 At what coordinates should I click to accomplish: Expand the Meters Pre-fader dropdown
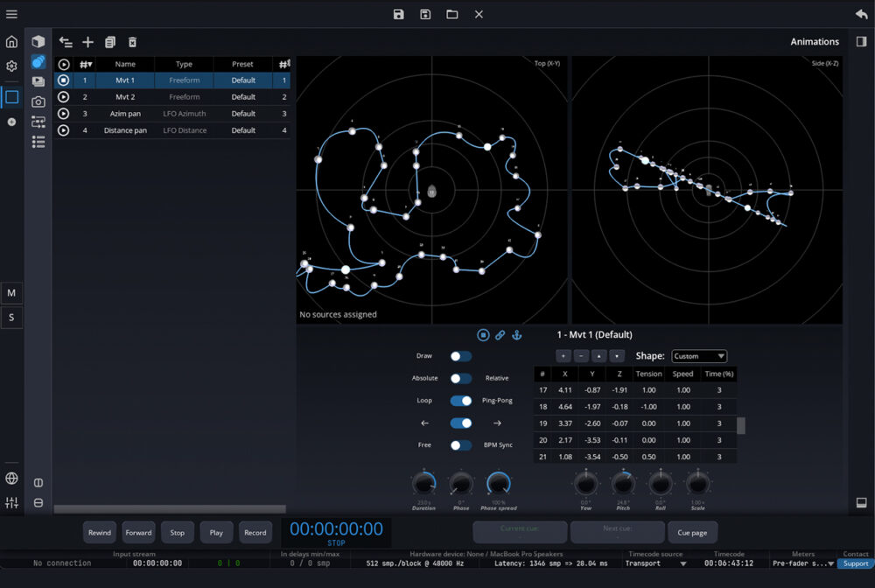pos(802,563)
